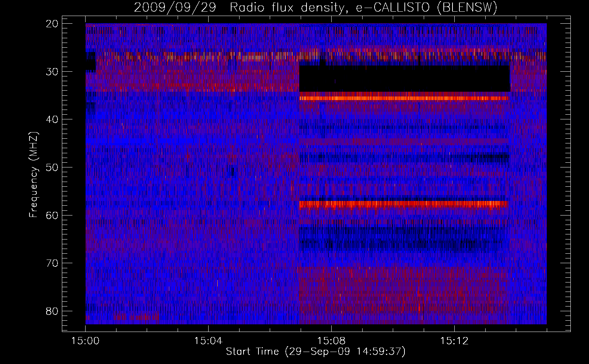The width and height of the screenshot is (589, 364).
Task: Click the "15:12" time tick label
Action: [454, 341]
